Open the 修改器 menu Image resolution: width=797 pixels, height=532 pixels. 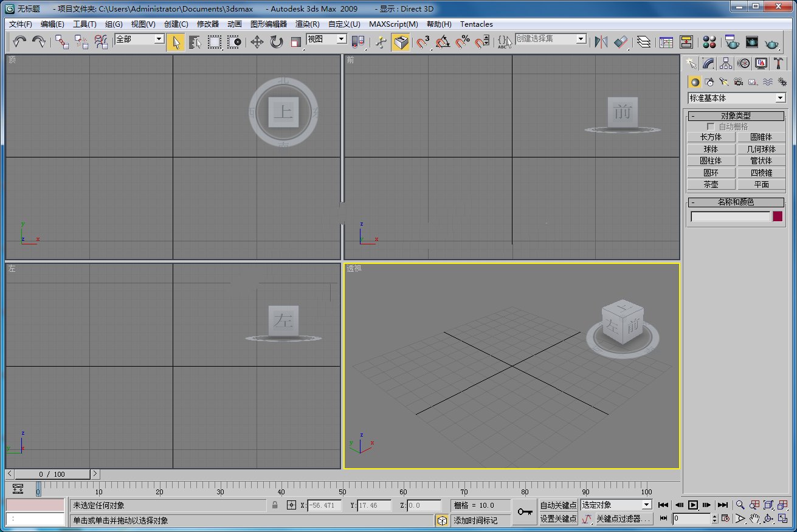[208, 24]
